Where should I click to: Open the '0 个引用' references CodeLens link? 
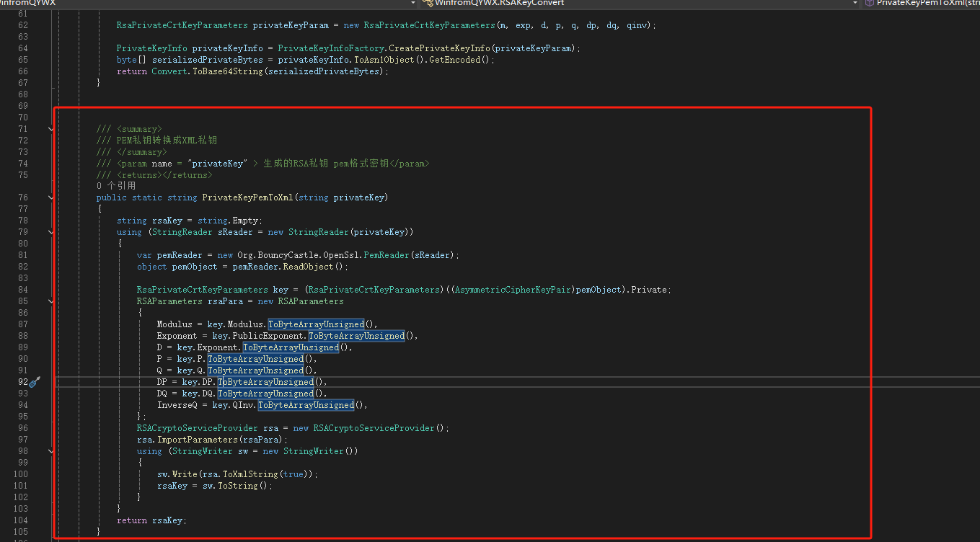click(x=116, y=186)
